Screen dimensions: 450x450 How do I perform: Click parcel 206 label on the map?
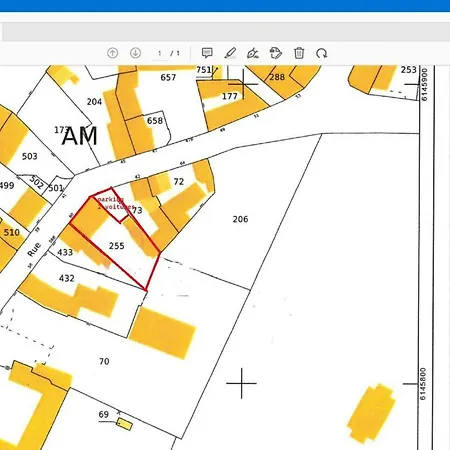tap(240, 219)
